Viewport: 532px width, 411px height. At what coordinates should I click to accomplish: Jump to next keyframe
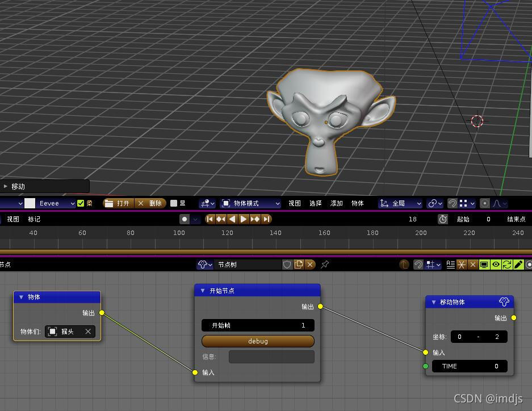click(255, 219)
